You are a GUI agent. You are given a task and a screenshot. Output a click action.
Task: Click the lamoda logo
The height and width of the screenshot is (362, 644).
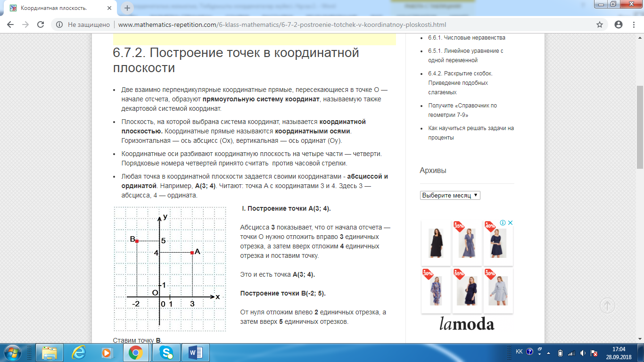(467, 324)
